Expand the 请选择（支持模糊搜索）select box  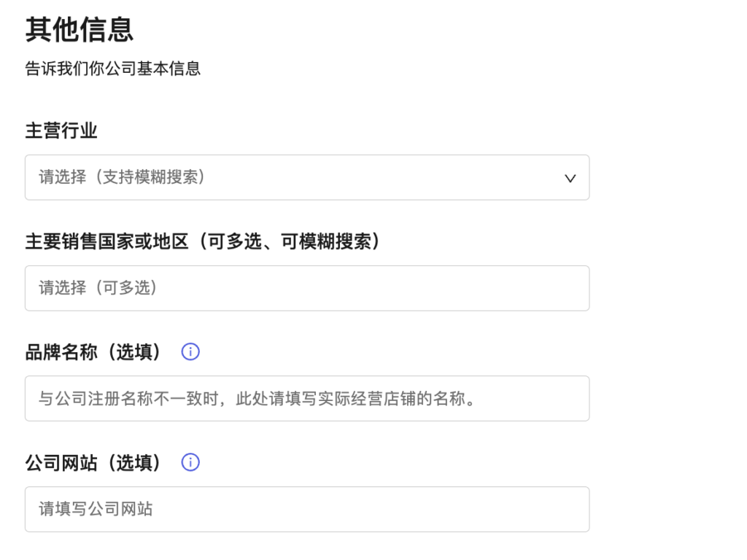click(306, 177)
